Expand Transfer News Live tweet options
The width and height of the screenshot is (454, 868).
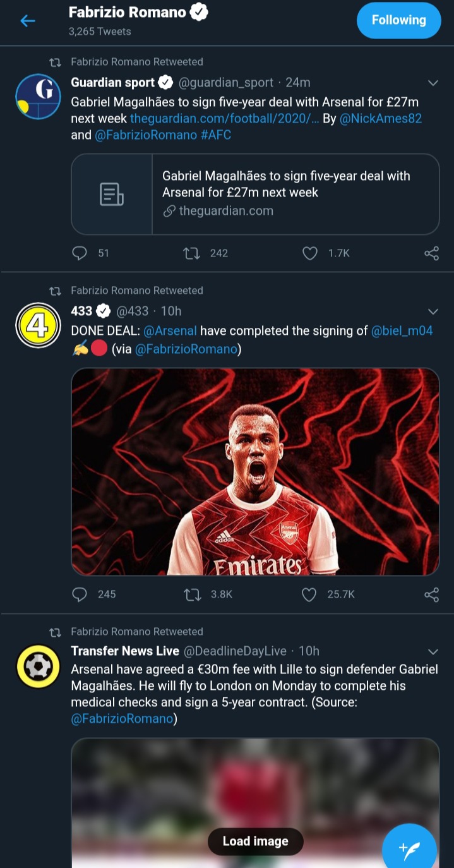433,651
